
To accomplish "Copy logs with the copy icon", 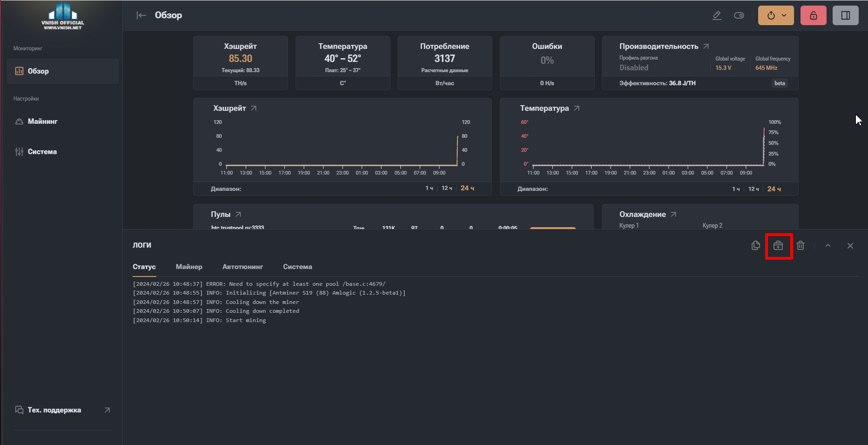I will click(756, 245).
